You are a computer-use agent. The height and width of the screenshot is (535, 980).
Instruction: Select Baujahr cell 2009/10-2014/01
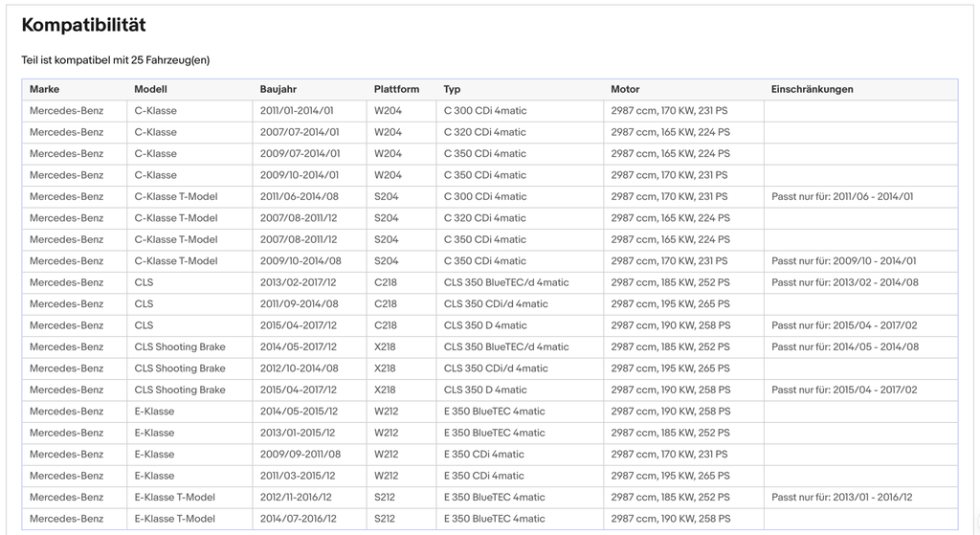(x=300, y=175)
